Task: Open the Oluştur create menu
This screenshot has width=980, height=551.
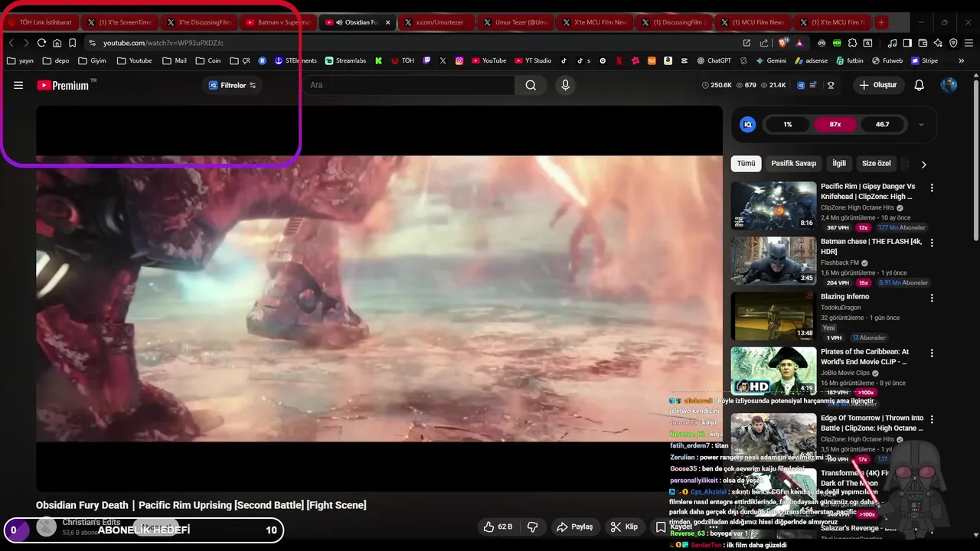Action: 877,85
